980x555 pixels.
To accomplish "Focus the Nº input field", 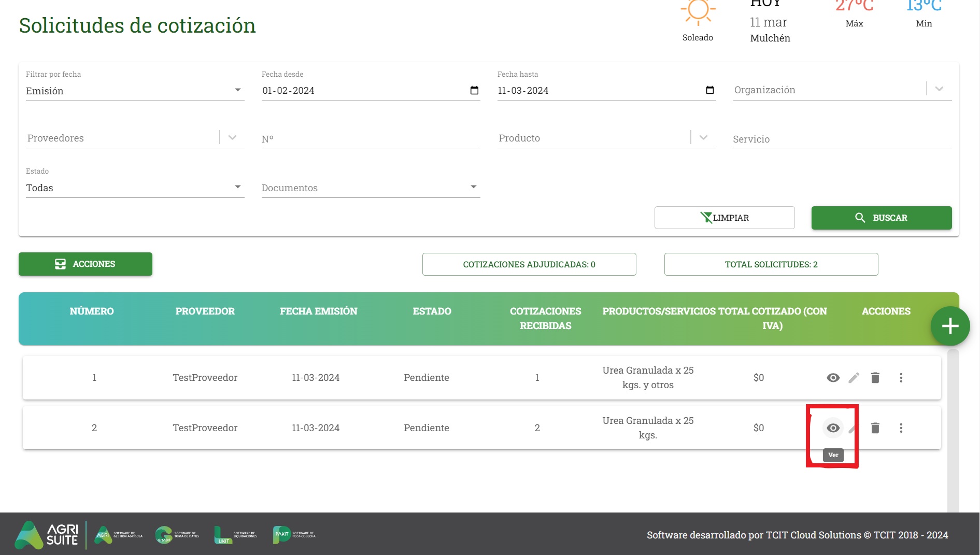I will pos(371,139).
